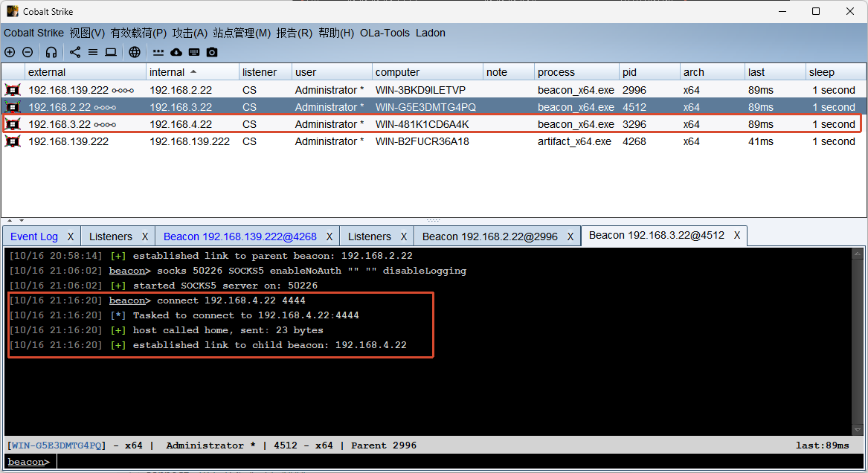The height and width of the screenshot is (473, 868).
Task: Open the web log globe icon
Action: [135, 52]
